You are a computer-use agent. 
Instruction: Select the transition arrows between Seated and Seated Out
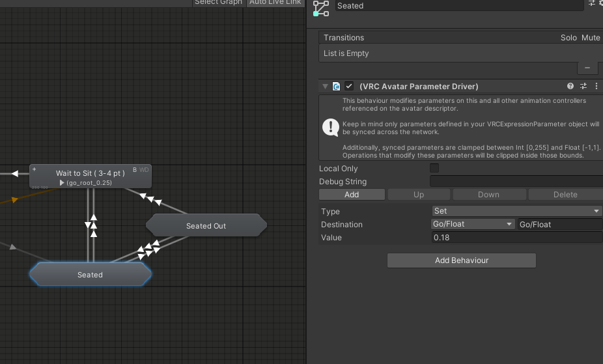(x=148, y=249)
